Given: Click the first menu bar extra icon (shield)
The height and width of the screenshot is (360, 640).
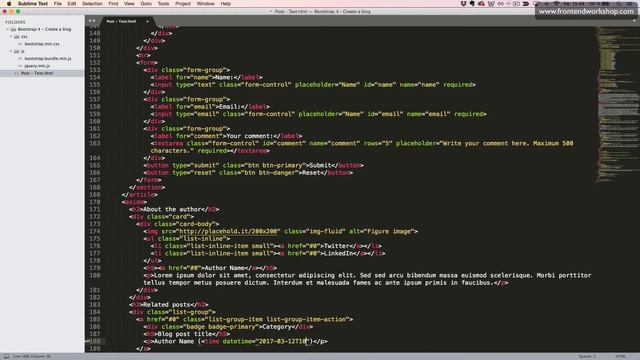Looking at the screenshot, I should [x=463, y=4].
